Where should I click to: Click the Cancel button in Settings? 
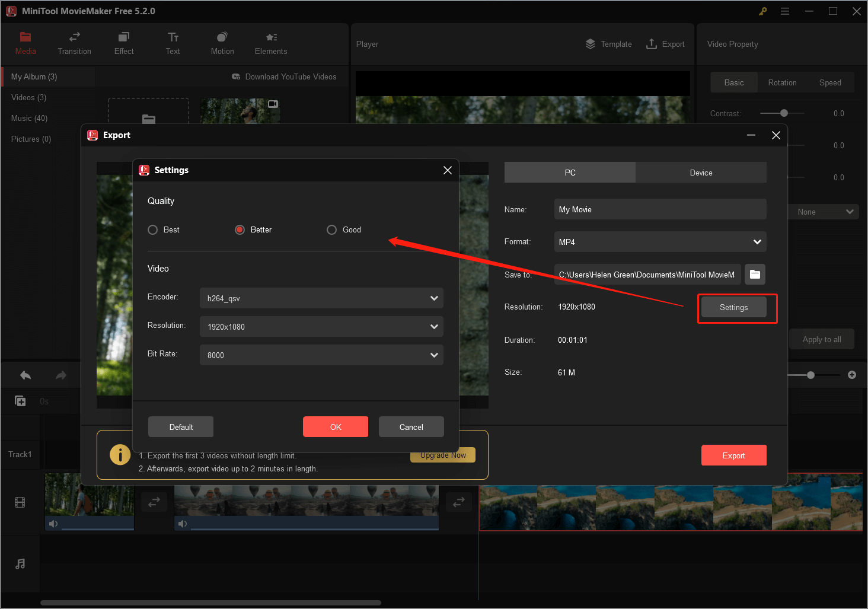tap(411, 427)
